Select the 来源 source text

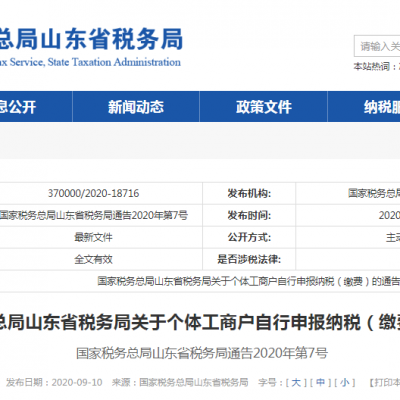180,382
